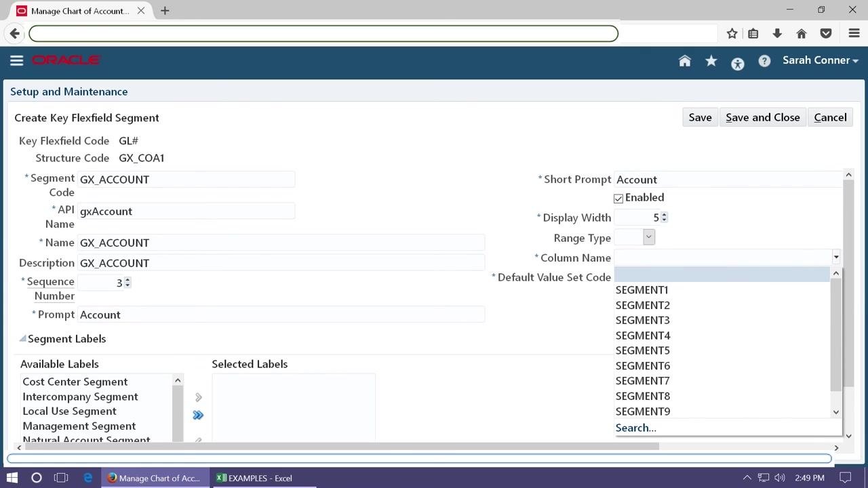The height and width of the screenshot is (488, 868).
Task: Open Task View on taskbar
Action: pyautogui.click(x=61, y=478)
